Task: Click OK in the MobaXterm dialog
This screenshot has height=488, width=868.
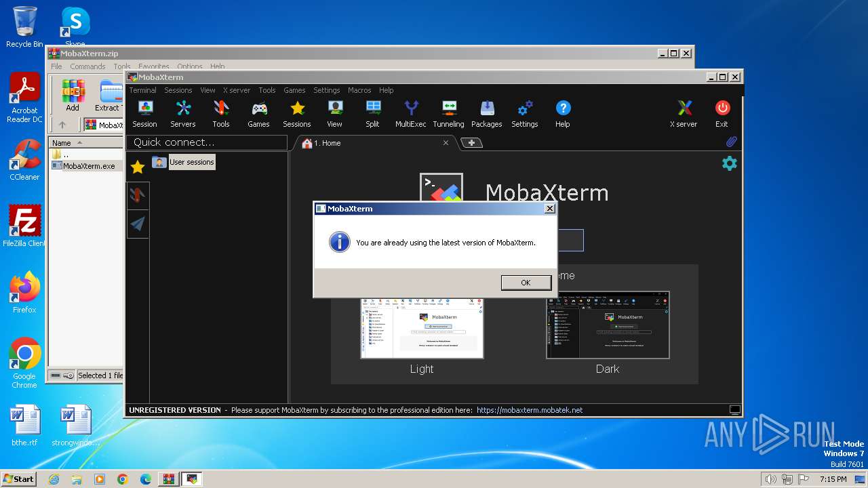Action: coord(526,283)
